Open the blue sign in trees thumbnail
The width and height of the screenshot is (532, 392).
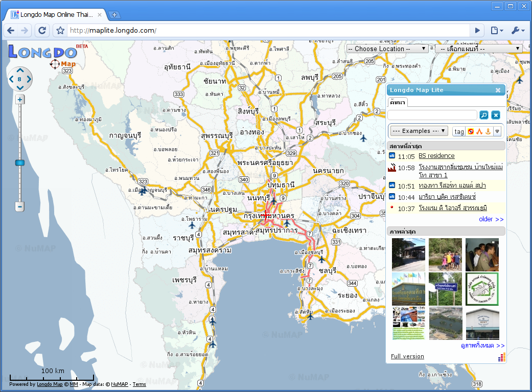pos(445,289)
